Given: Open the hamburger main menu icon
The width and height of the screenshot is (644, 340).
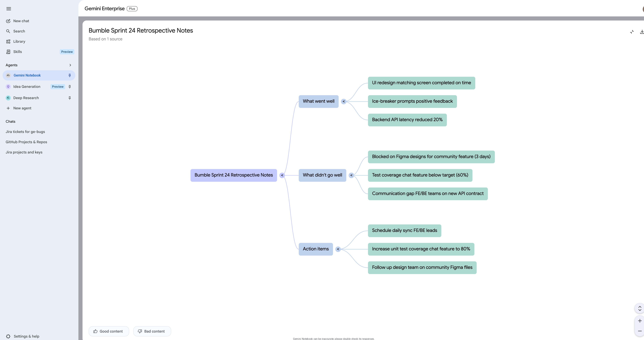Looking at the screenshot, I should [x=9, y=9].
